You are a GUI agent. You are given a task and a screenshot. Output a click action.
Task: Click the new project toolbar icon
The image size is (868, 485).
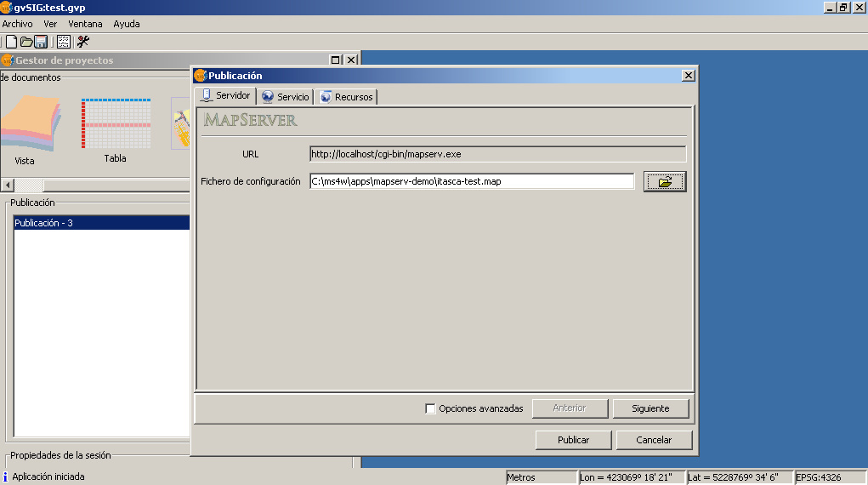click(12, 42)
